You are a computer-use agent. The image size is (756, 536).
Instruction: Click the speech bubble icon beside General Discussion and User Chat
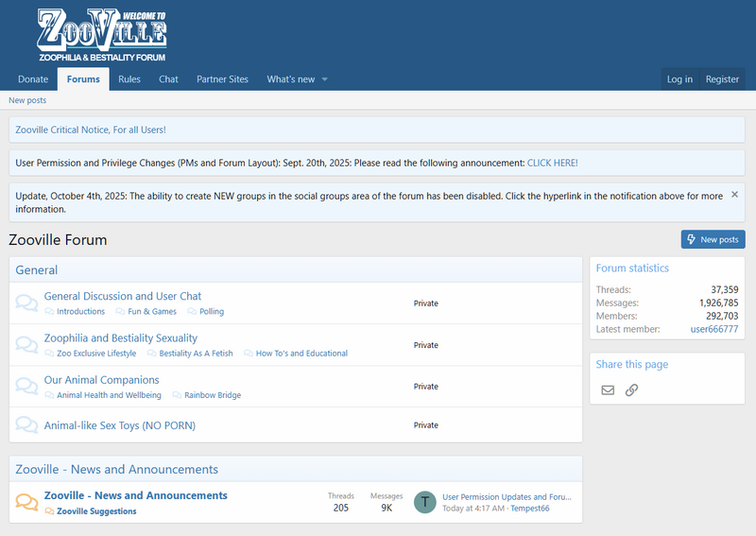[x=26, y=303]
